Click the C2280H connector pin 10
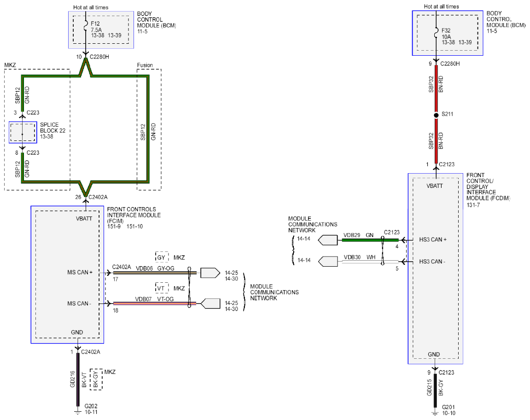This screenshot has height=420, width=530. pos(86,54)
